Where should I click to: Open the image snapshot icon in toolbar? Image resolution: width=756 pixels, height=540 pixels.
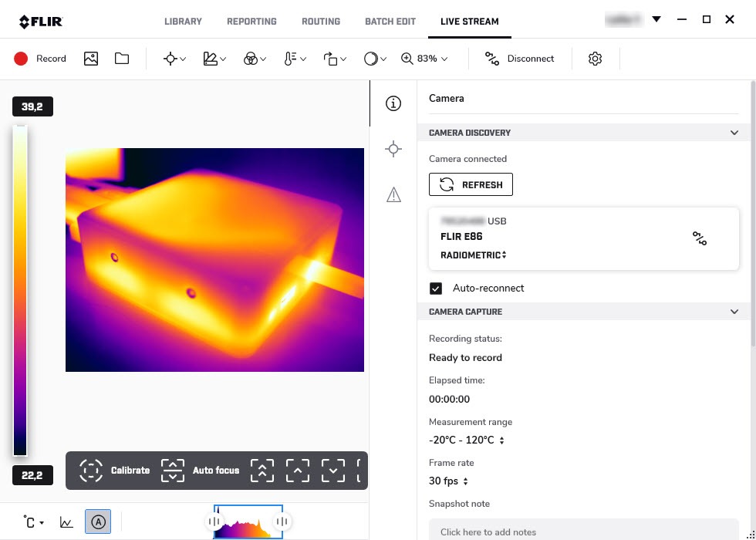click(x=91, y=59)
